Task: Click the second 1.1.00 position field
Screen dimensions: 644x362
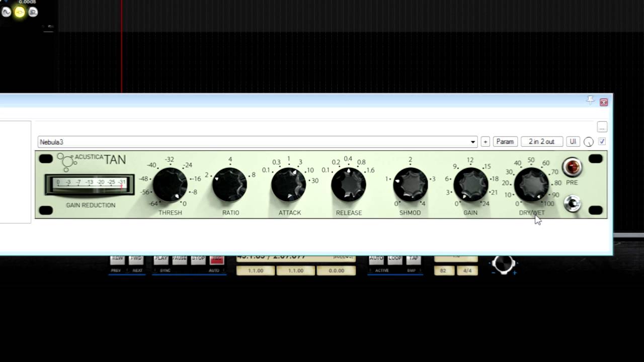Action: (296, 270)
